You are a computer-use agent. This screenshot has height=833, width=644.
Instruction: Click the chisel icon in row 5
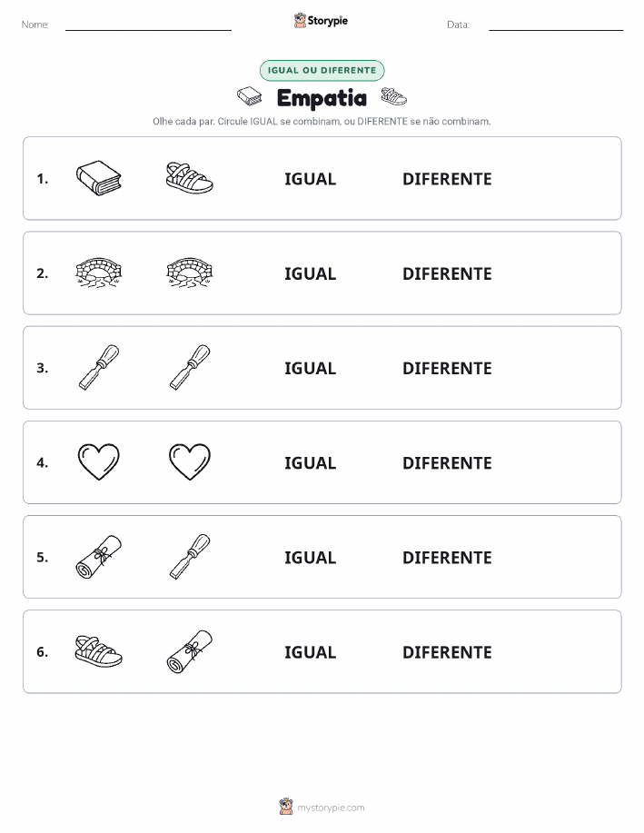[190, 557]
